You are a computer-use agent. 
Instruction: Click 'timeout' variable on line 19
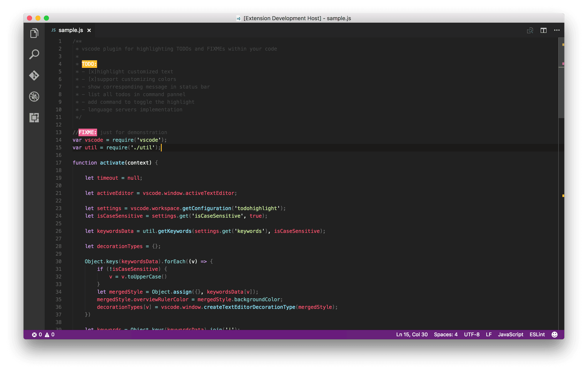click(107, 178)
